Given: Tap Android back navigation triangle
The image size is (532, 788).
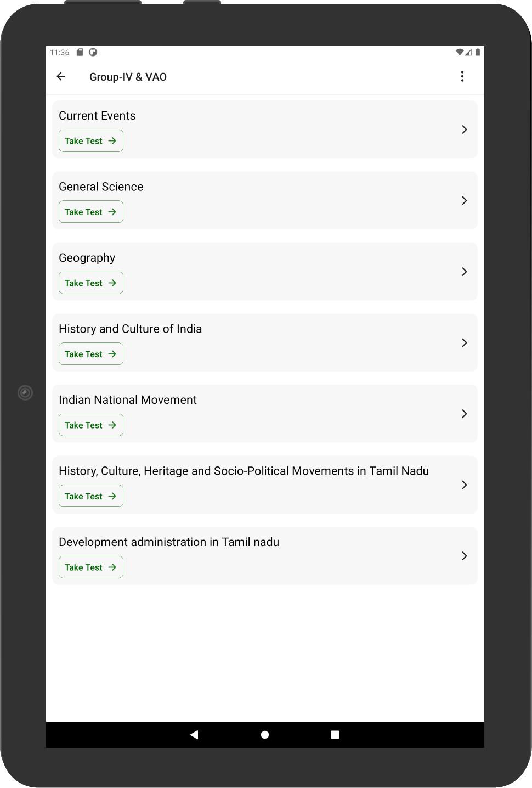Looking at the screenshot, I should point(194,734).
